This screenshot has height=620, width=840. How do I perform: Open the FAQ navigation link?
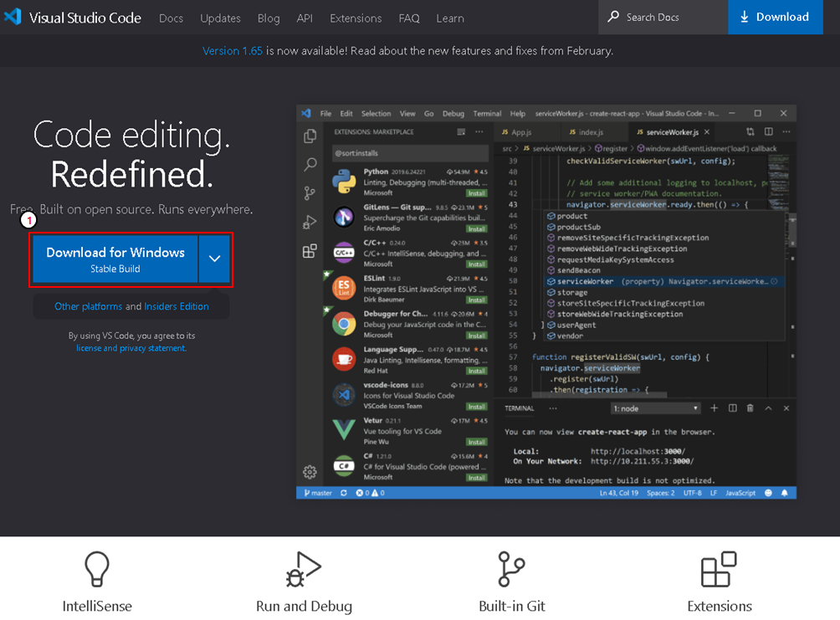409,18
